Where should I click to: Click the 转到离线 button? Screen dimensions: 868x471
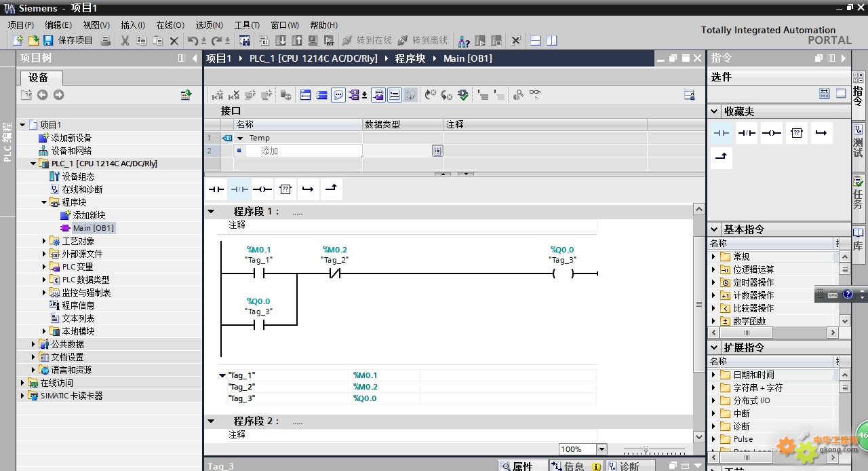click(x=422, y=41)
